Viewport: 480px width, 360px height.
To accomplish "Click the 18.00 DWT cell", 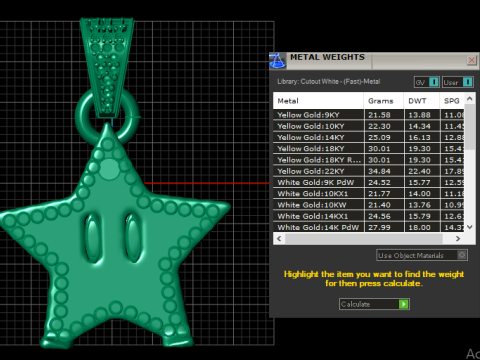I will (x=422, y=227).
